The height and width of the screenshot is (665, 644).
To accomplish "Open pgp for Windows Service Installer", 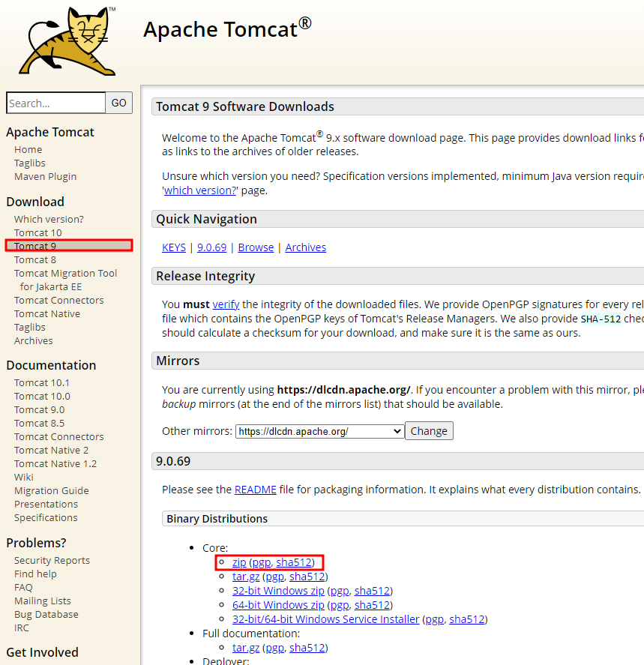I will (435, 619).
